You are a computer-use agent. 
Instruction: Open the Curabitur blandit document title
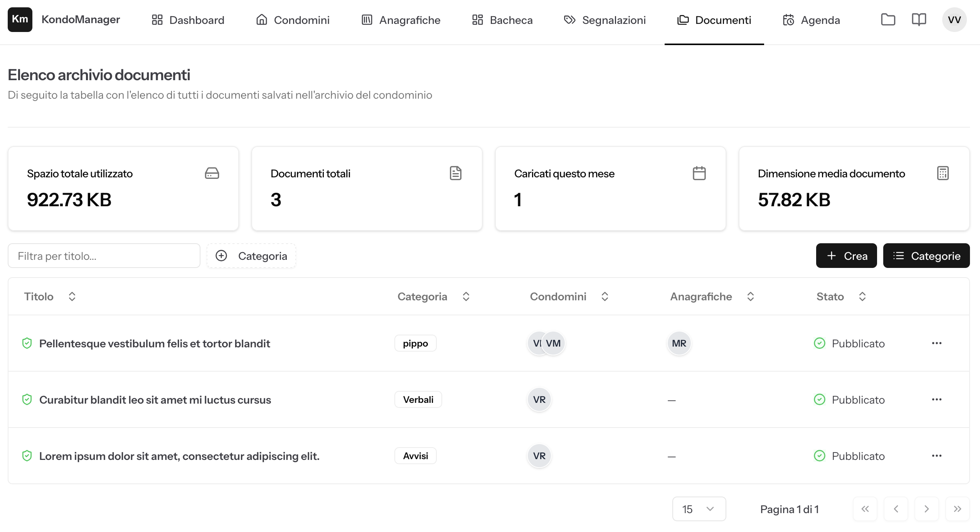[x=155, y=400]
